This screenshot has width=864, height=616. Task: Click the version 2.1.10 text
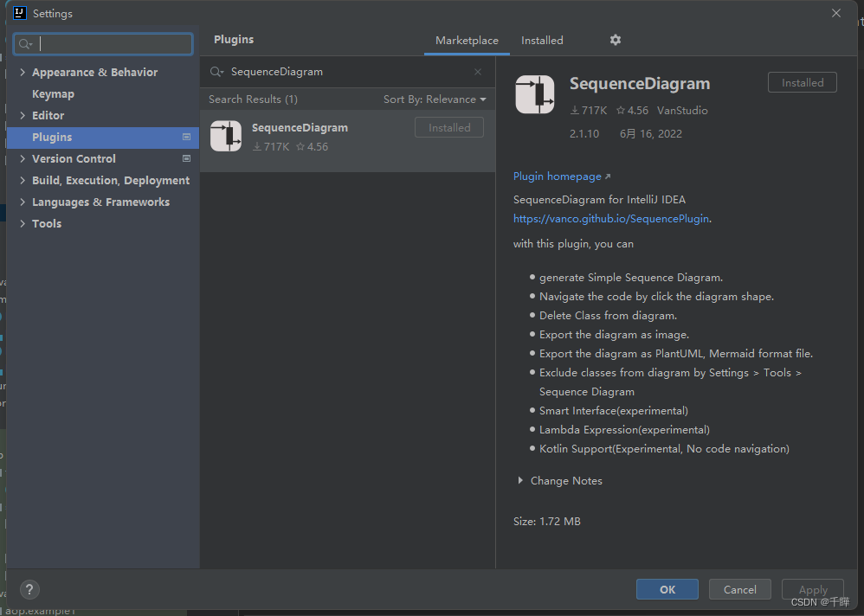[584, 134]
